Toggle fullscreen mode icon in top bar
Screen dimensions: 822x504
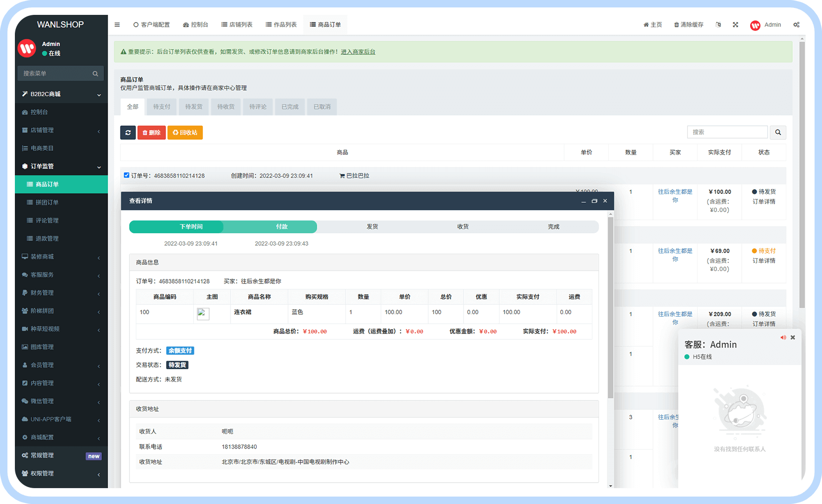[x=735, y=25]
